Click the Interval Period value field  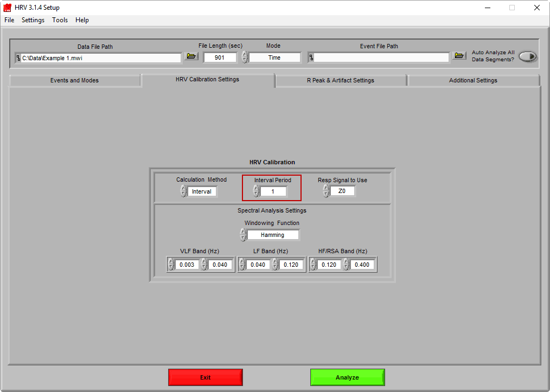[x=273, y=191]
